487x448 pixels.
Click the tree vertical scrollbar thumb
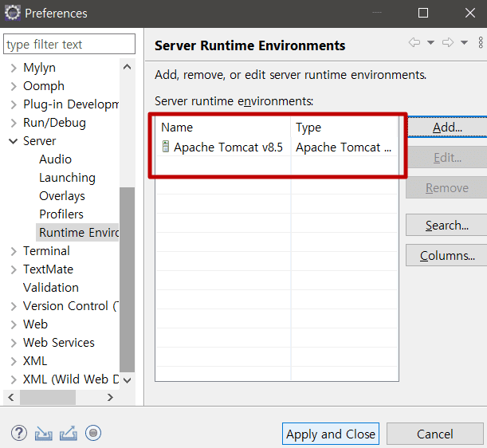[x=127, y=279]
